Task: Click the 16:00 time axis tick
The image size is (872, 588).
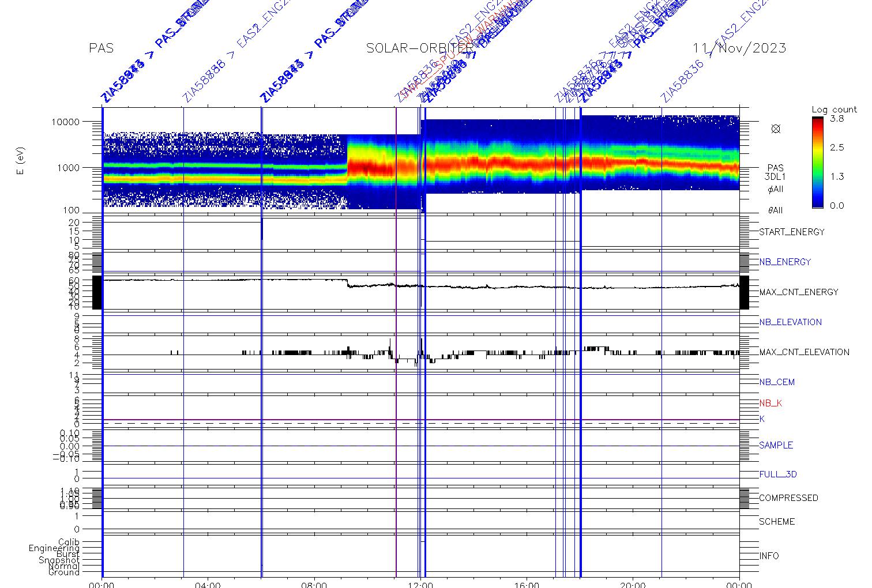Action: pos(527,585)
